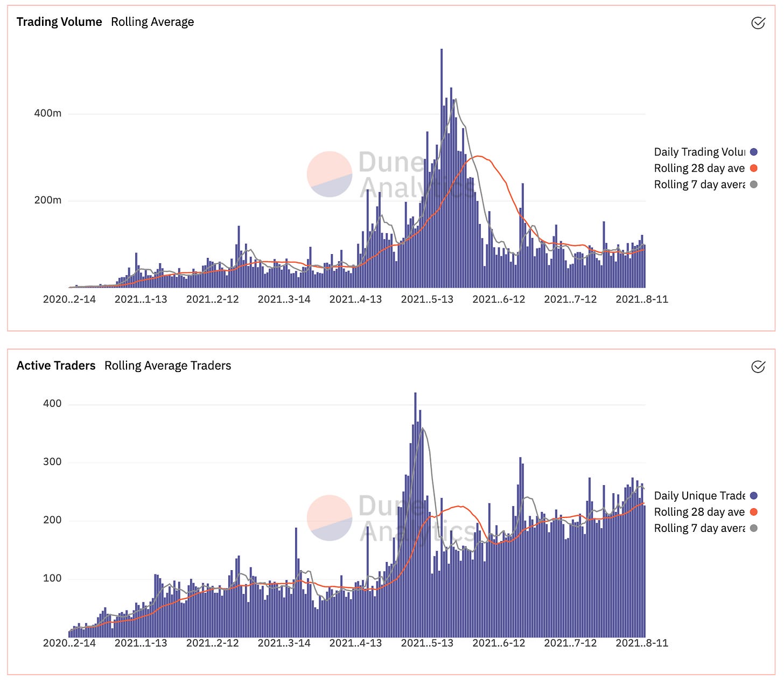Toggle the Rolling 28 day average series in Active Traders legend
This screenshot has width=784, height=680.
[699, 512]
